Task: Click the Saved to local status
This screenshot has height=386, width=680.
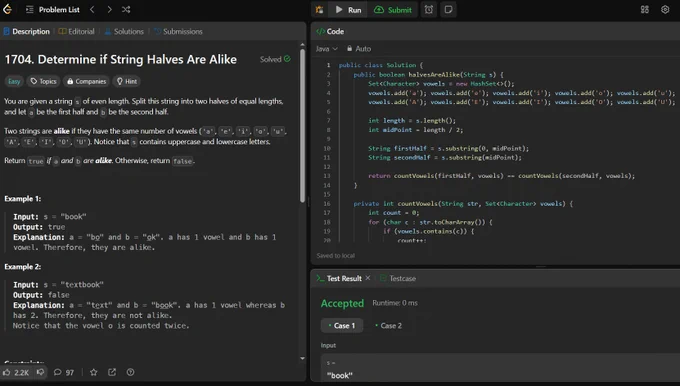Action: coord(336,255)
